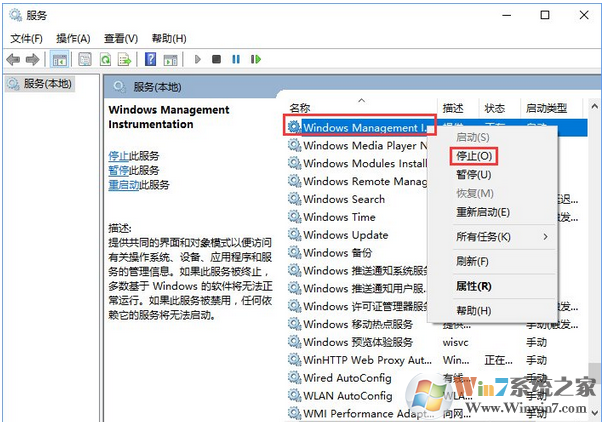Sort by the 描述 column header
Screen dimensions: 603x422
point(453,108)
